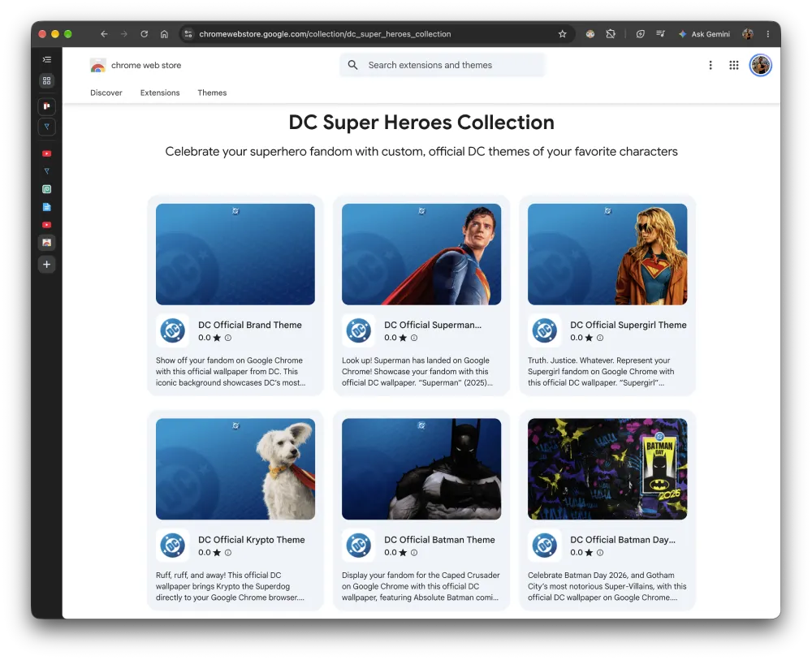812x660 pixels.
Task: Switch to the Google Docs tab
Action: pyautogui.click(x=46, y=207)
